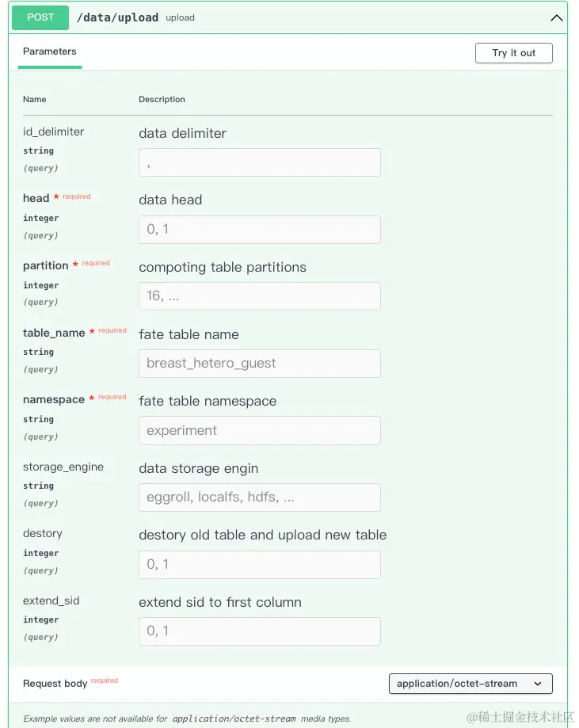Focus the extend_sid input field

[260, 631]
